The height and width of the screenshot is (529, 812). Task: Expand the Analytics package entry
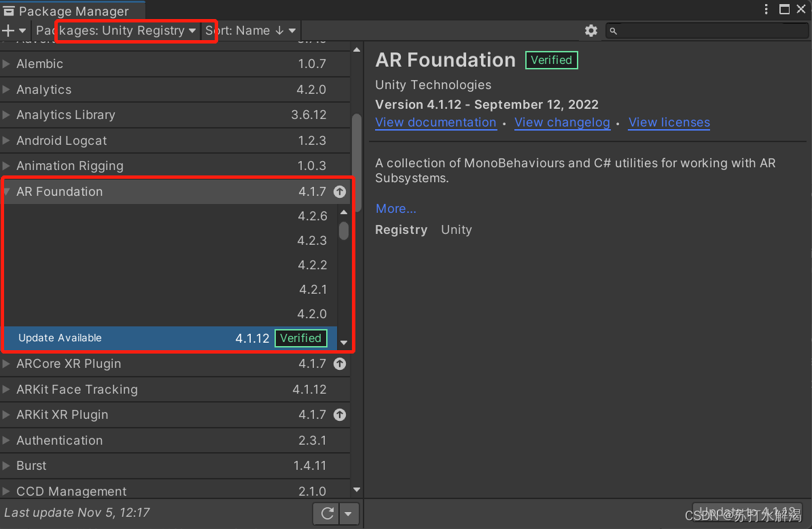coord(6,89)
